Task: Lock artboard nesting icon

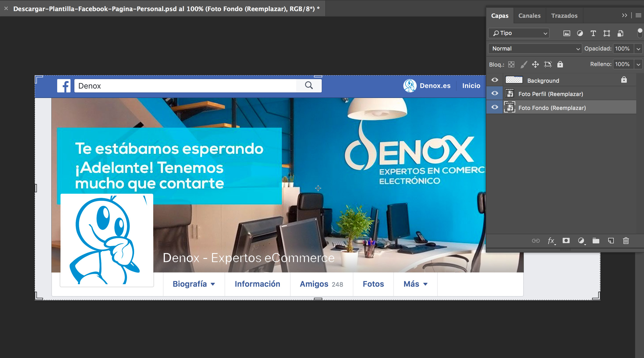Action: point(548,64)
